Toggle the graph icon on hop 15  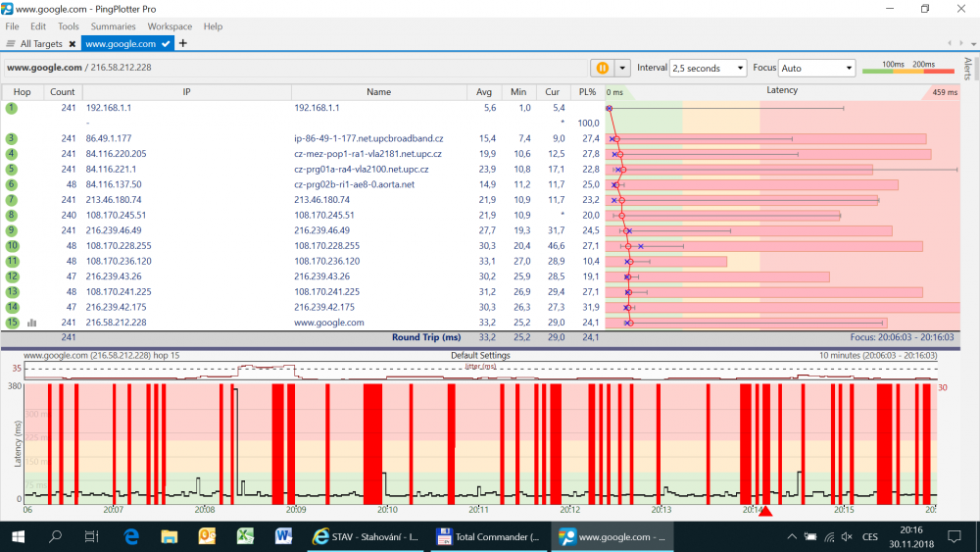point(32,323)
